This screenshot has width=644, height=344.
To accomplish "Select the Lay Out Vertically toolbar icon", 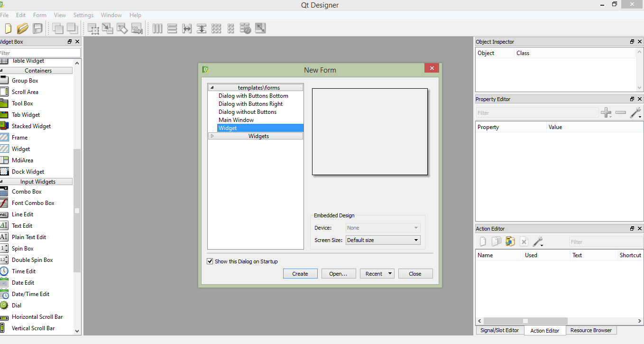I will (171, 28).
